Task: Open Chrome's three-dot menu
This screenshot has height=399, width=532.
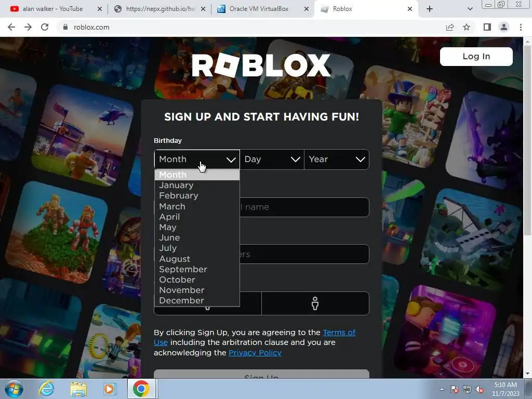Action: click(521, 27)
